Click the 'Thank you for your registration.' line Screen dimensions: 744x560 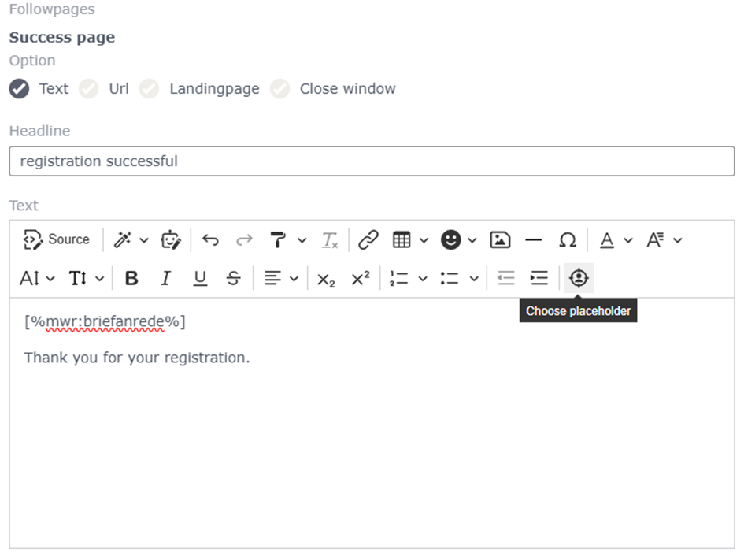click(x=137, y=358)
